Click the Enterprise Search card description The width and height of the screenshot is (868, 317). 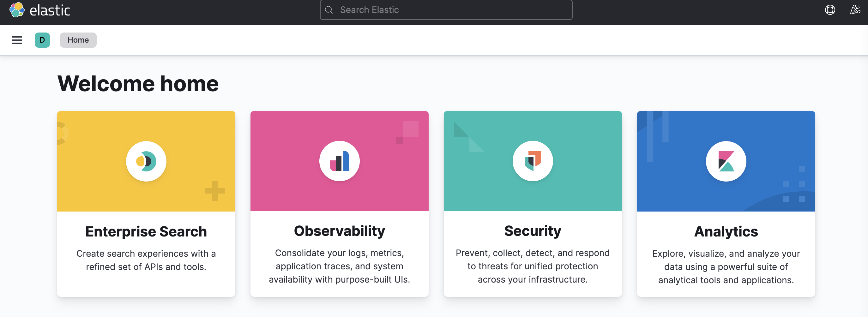click(x=146, y=260)
